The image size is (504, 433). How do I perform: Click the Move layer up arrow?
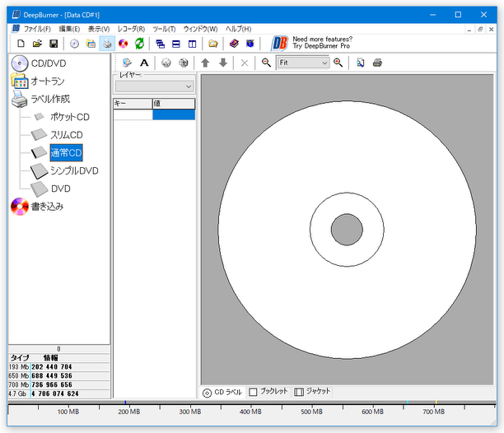coord(205,63)
